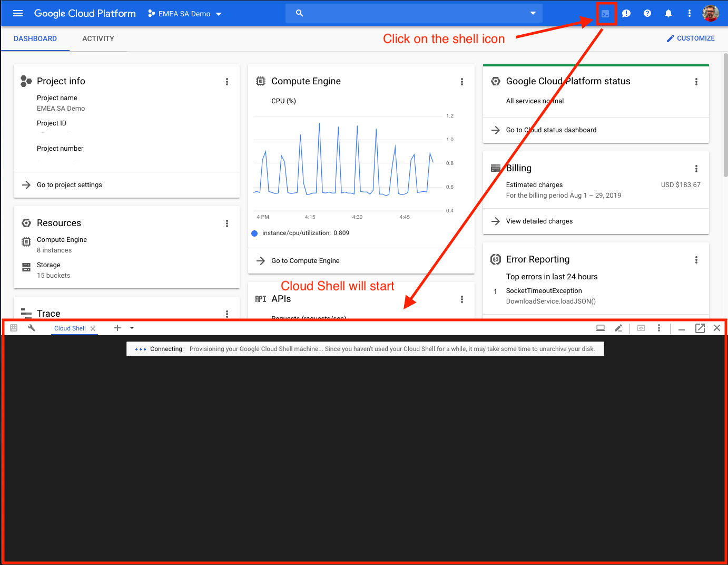Switch to the DASHBOARD tab
728x565 pixels.
coord(35,38)
